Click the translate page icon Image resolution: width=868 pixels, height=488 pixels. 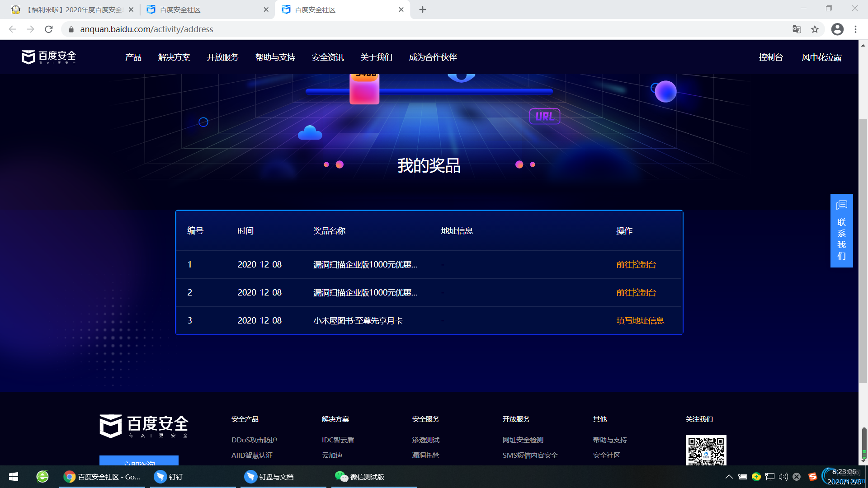coord(797,29)
